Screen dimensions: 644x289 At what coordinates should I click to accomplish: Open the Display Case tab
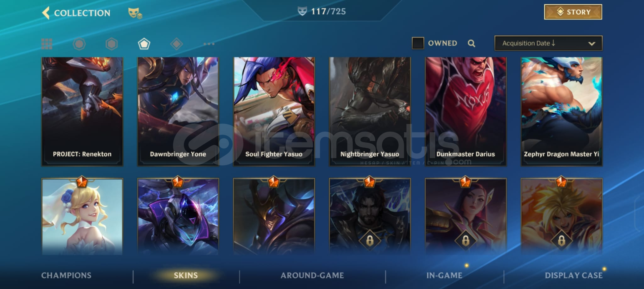(x=574, y=275)
